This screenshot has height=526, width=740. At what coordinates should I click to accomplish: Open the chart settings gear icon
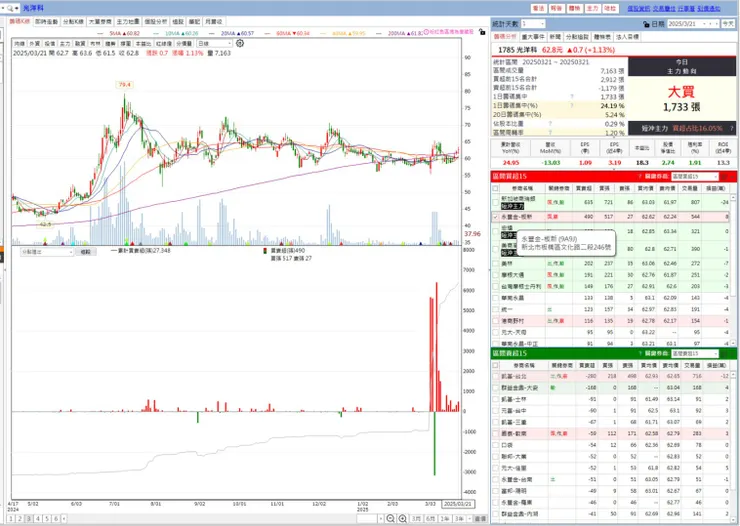pos(240,43)
